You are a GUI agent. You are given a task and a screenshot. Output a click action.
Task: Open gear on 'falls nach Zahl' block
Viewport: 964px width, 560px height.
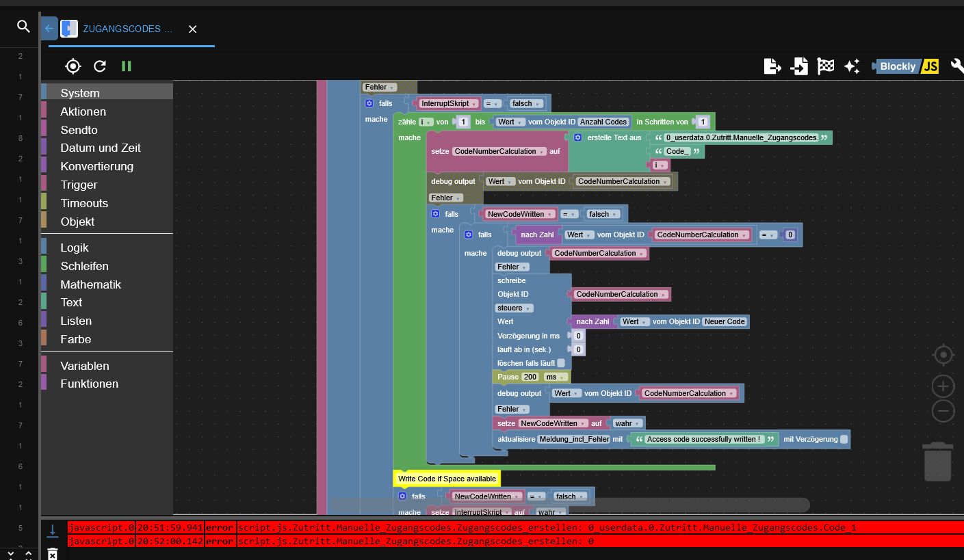point(469,235)
